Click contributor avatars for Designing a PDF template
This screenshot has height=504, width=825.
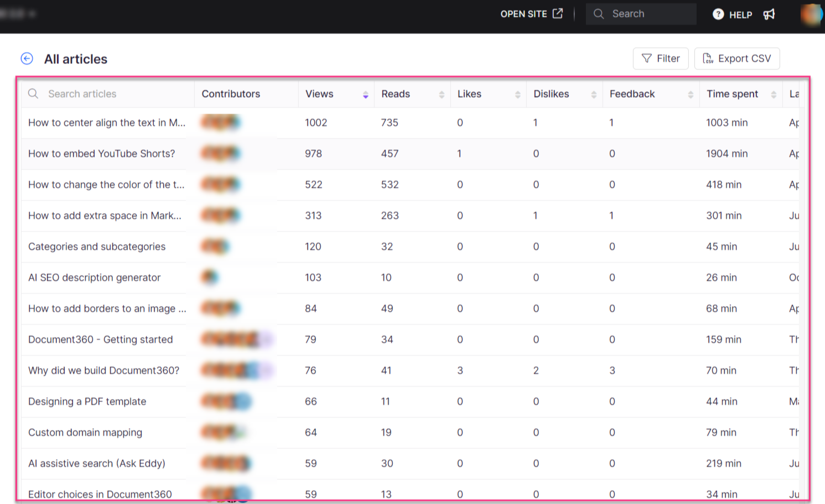pos(226,401)
